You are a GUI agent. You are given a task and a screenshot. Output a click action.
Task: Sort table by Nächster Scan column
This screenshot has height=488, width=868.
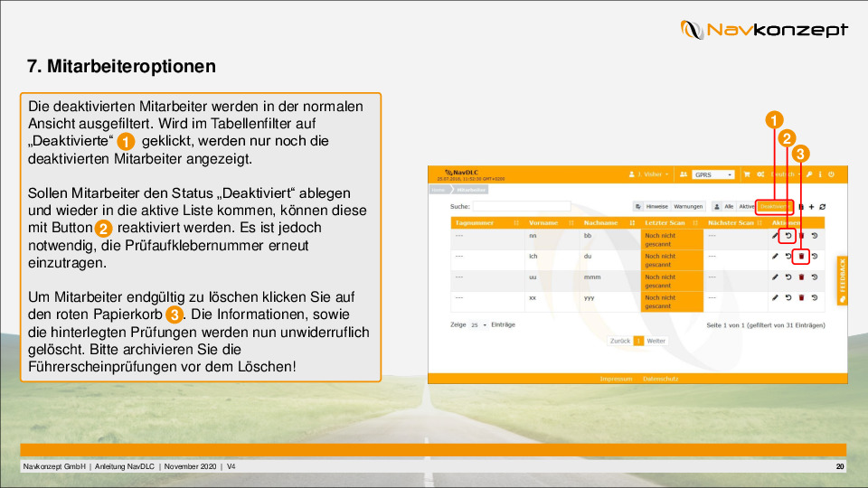pos(735,223)
